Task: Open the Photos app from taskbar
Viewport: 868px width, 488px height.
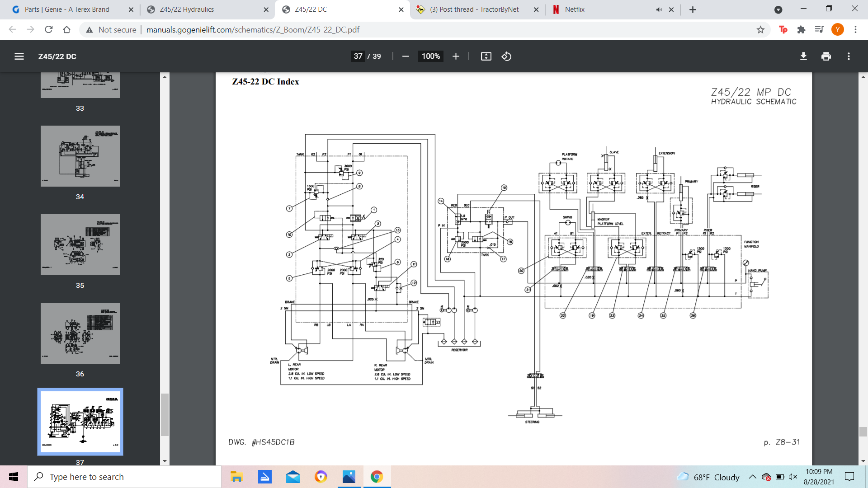Action: [x=349, y=477]
